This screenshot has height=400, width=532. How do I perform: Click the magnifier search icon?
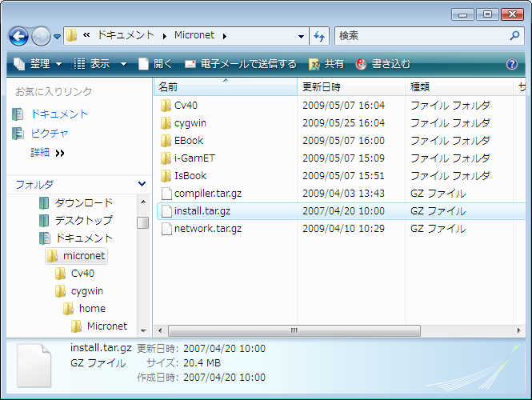[514, 35]
